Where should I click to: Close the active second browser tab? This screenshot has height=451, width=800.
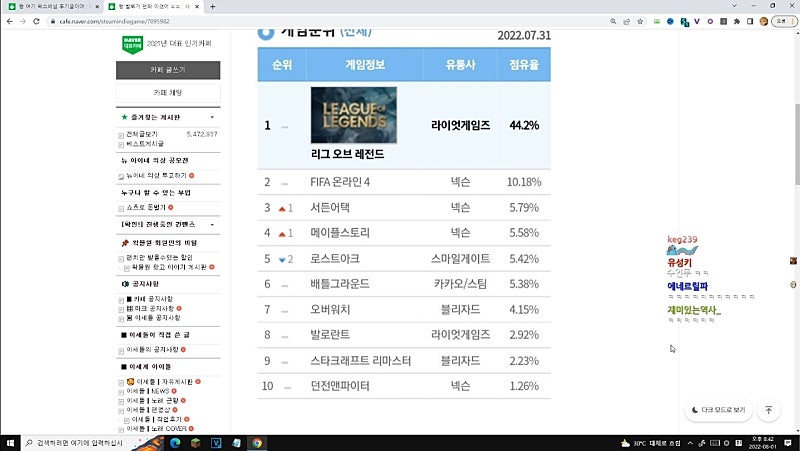tap(197, 7)
